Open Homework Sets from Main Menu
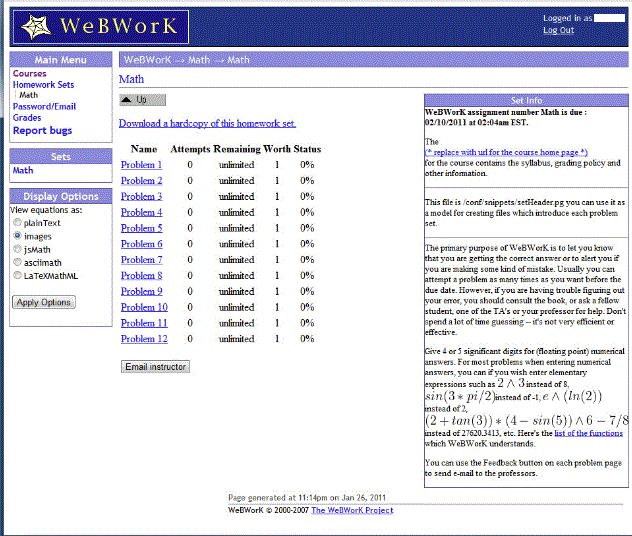 (43, 85)
